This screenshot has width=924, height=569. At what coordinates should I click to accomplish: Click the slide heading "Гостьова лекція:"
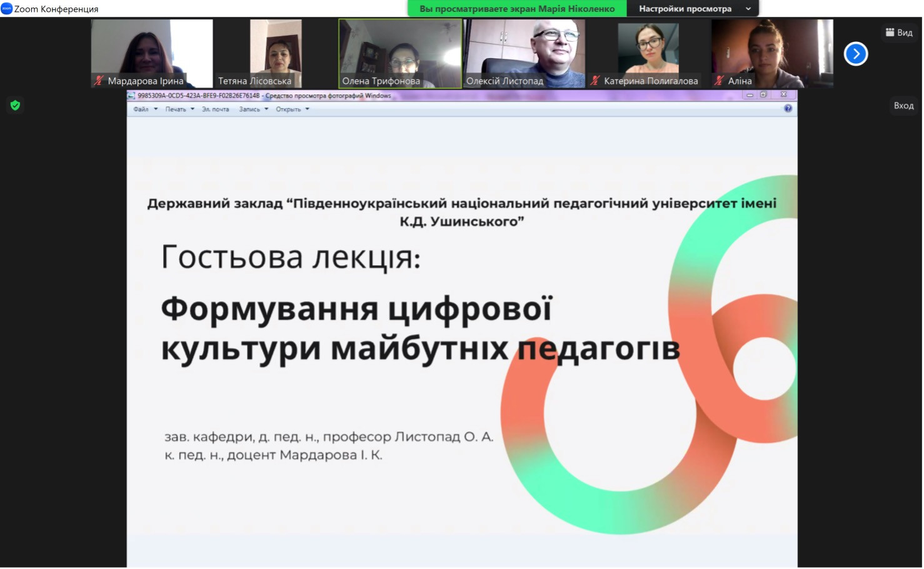291,257
